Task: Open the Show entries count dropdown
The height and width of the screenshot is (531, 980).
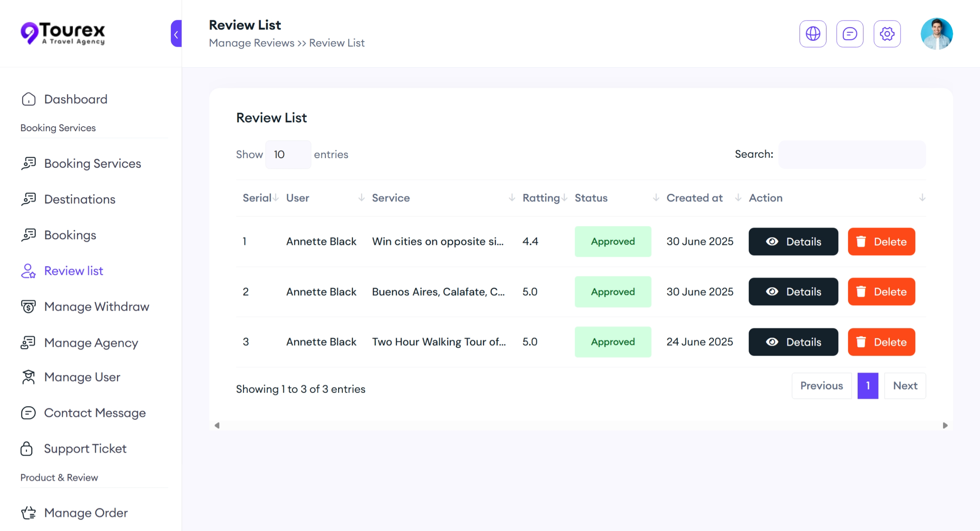Action: coord(288,155)
